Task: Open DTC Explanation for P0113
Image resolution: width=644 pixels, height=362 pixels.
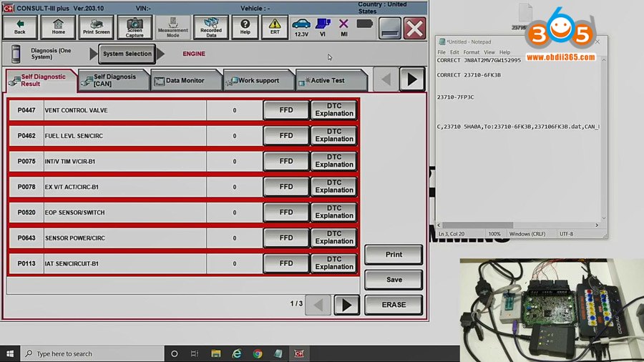Action: pyautogui.click(x=334, y=263)
